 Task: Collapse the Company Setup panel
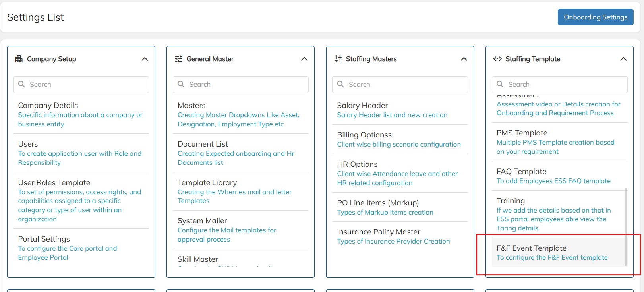coord(145,59)
